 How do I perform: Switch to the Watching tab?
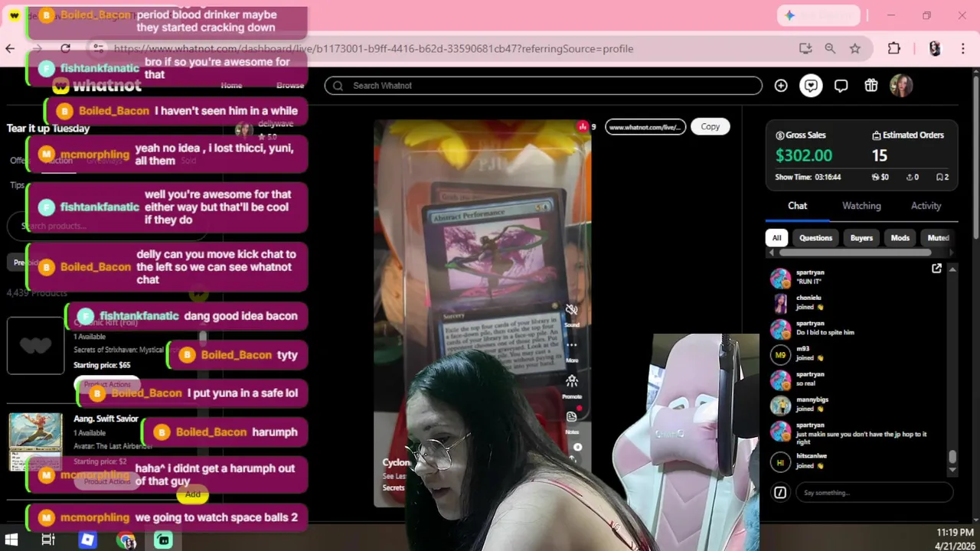click(x=861, y=206)
